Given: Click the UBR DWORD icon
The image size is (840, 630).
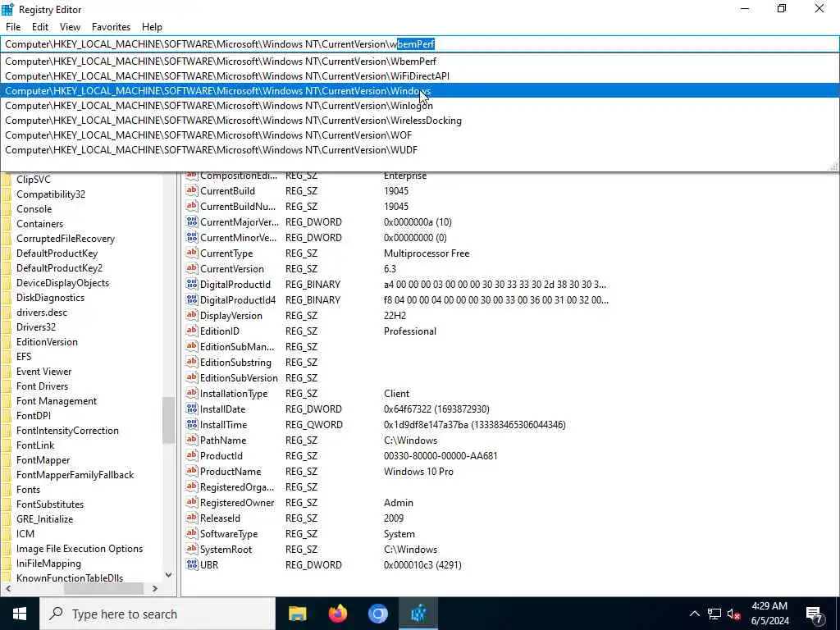Looking at the screenshot, I should click(x=192, y=564).
